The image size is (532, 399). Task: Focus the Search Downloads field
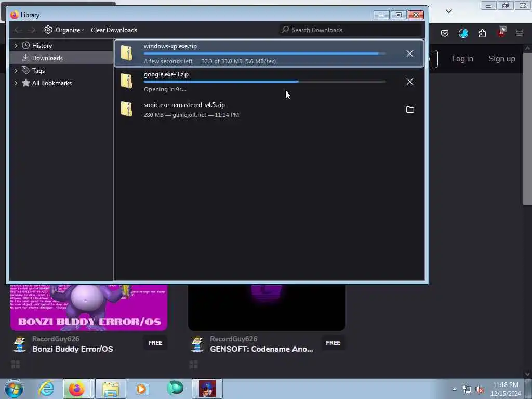[x=350, y=30]
